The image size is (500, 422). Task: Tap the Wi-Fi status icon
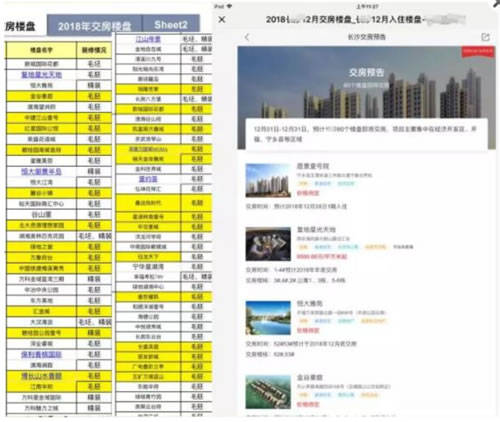click(229, 6)
